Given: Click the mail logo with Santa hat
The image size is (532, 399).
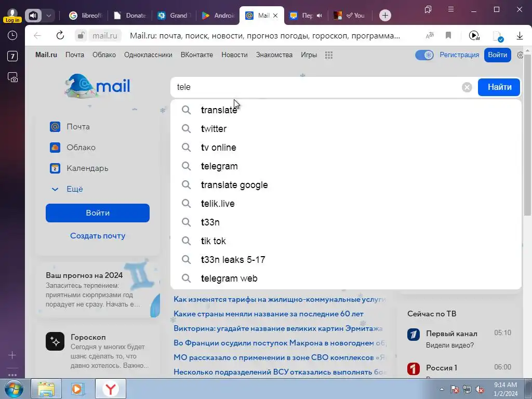Looking at the screenshot, I should tap(97, 86).
